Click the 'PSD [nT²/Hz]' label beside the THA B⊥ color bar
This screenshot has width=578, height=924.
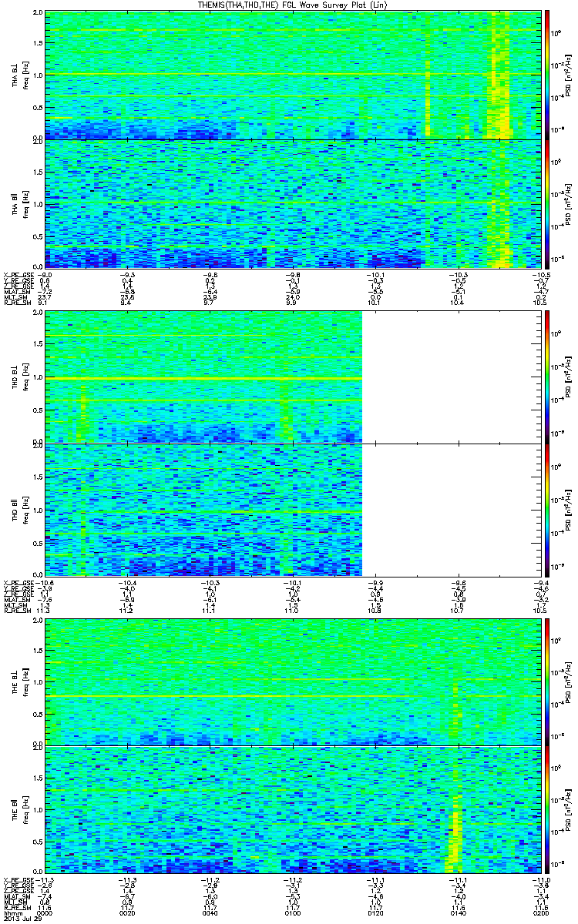pos(569,75)
